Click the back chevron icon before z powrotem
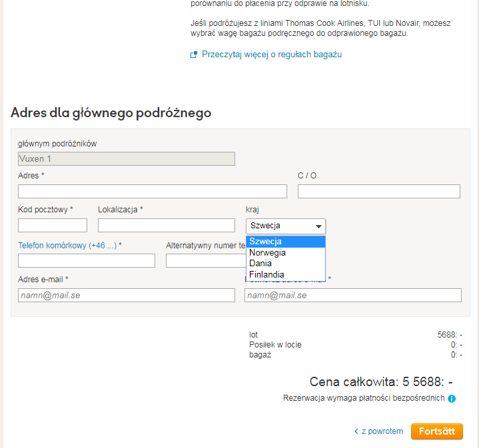Viewport: 479px width, 448px height. coord(356,431)
